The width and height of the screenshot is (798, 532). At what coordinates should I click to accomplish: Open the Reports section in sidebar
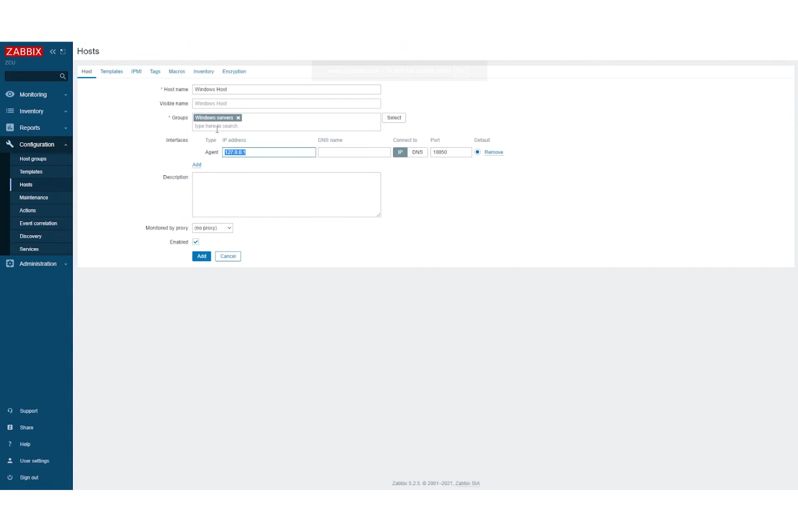[30, 128]
